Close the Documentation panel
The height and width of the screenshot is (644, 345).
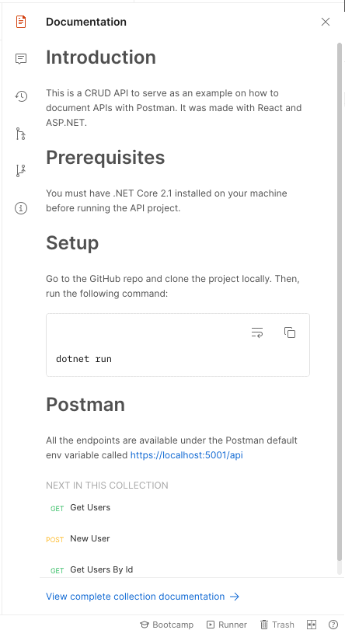[x=326, y=22]
